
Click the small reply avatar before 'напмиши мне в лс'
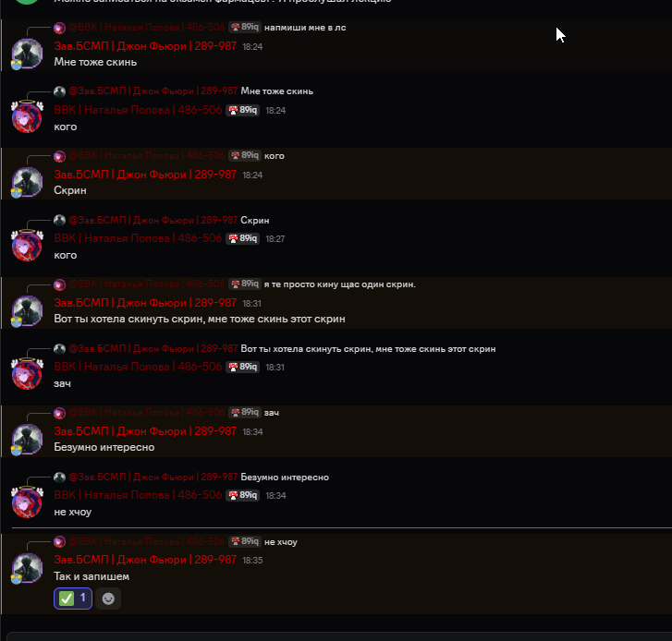click(x=59, y=28)
